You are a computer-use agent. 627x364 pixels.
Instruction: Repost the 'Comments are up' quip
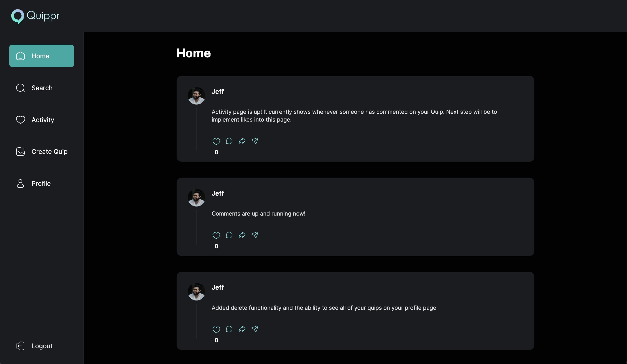[242, 235]
